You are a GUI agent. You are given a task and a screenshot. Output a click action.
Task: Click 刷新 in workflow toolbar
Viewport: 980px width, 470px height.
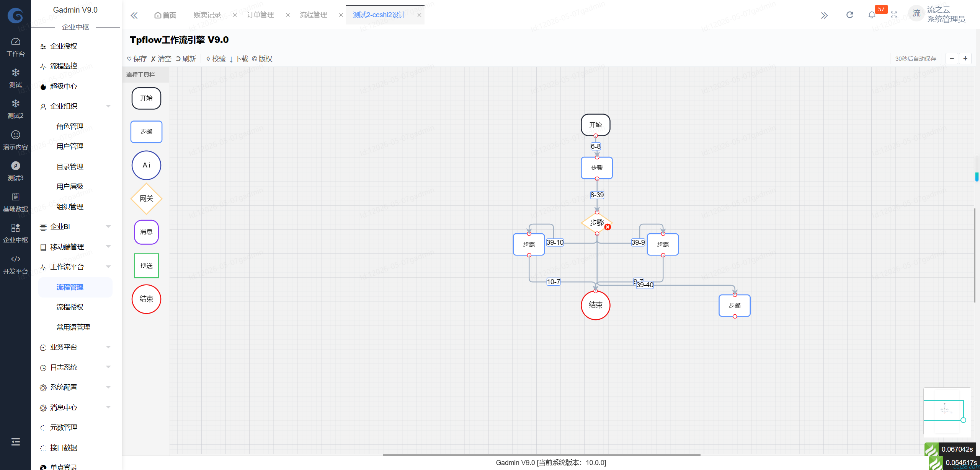pyautogui.click(x=186, y=59)
